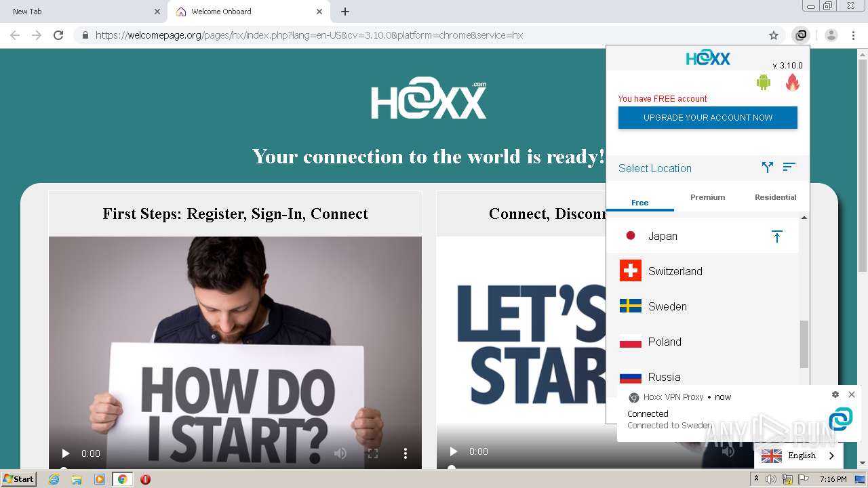Click Upgrade Your Account Now button
The width and height of the screenshot is (868, 488).
pyautogui.click(x=708, y=117)
